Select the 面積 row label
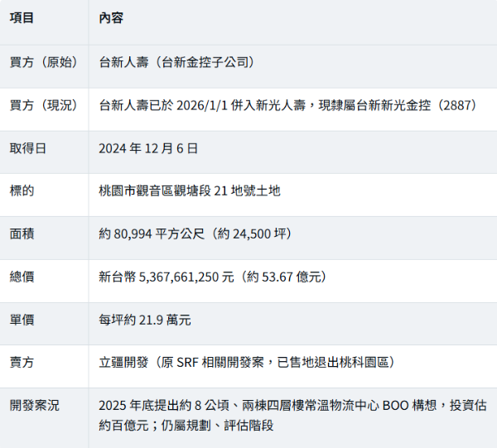The image size is (497, 448). [x=22, y=234]
